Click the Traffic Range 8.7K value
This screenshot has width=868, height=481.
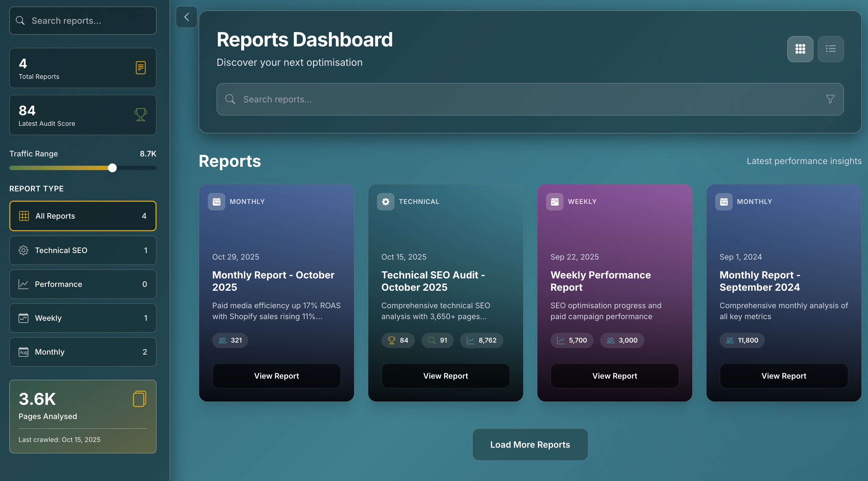[x=148, y=153]
